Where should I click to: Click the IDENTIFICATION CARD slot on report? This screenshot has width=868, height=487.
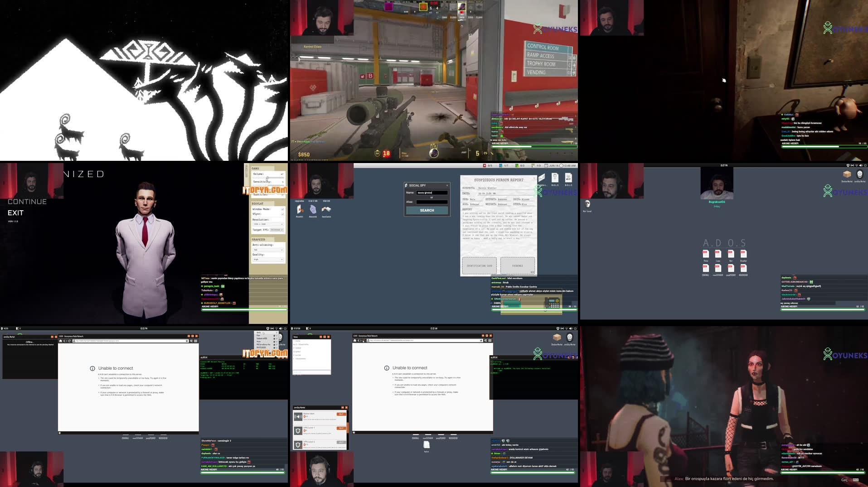tap(480, 266)
